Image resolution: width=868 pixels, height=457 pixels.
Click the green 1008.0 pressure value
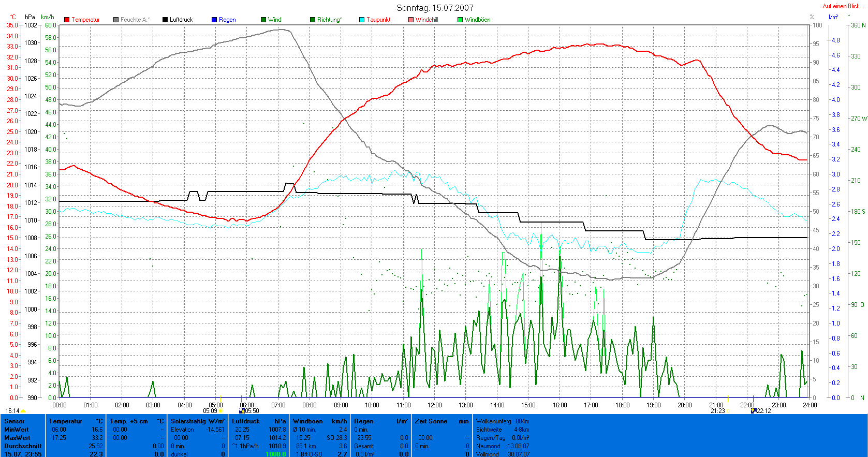pos(275,454)
